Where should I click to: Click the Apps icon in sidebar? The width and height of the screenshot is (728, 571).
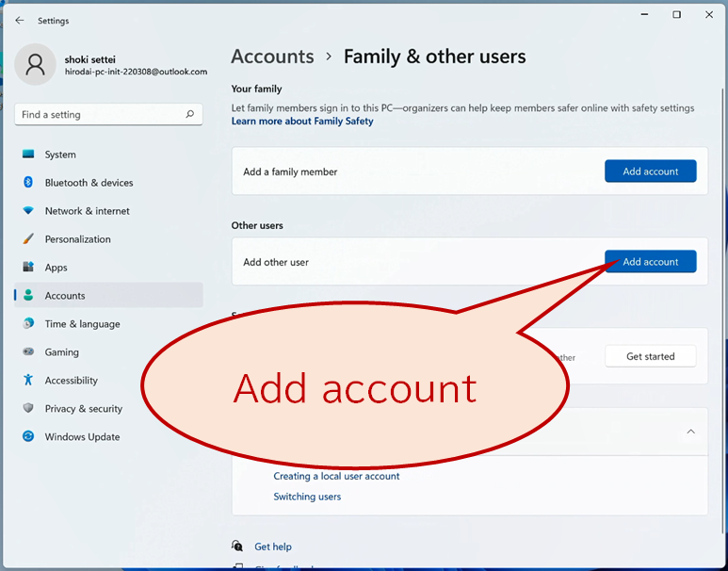[x=28, y=267]
